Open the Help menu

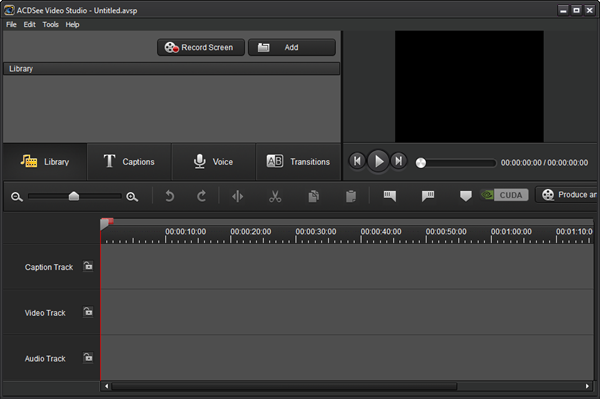click(72, 24)
